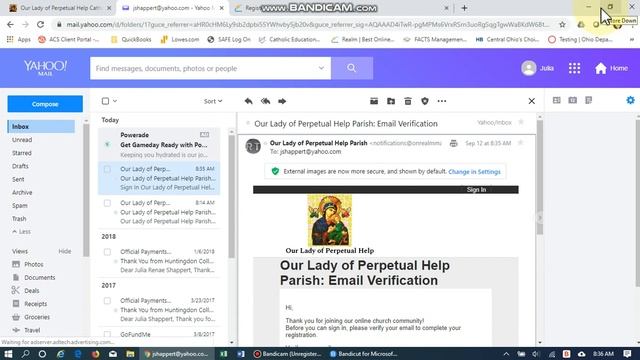Mark message as spam with shield icon
The width and height of the screenshot is (640, 360).
click(425, 101)
